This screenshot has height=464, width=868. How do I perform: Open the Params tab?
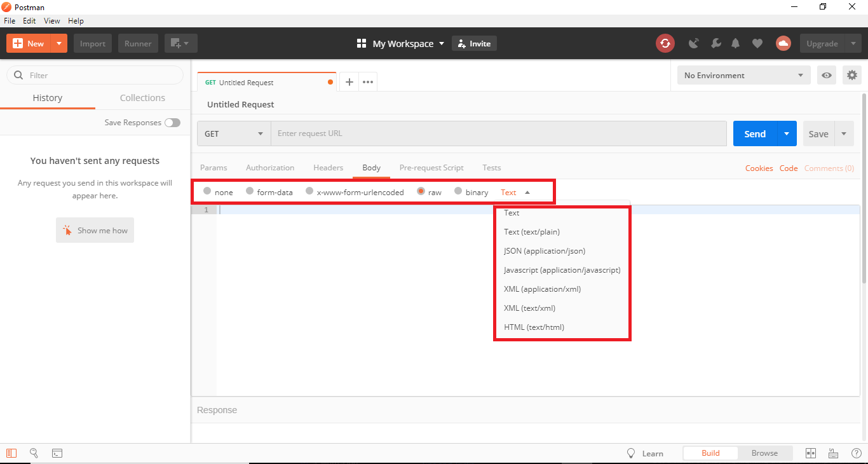pos(214,168)
